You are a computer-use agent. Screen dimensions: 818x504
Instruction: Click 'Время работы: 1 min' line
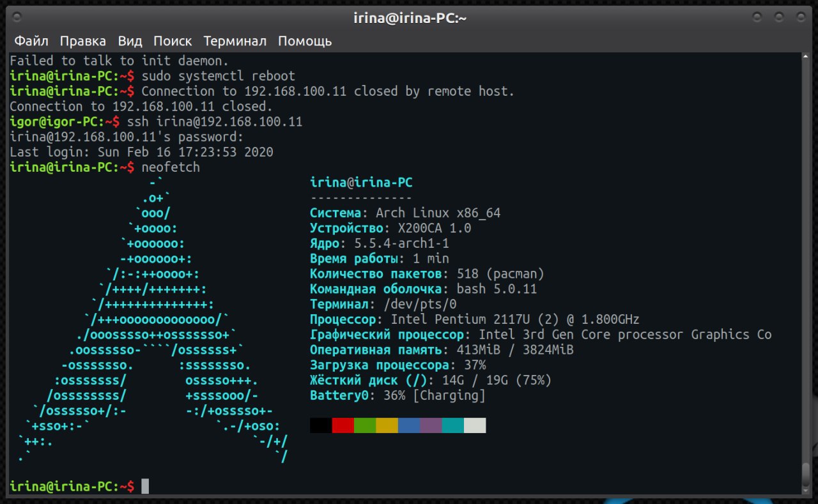tap(380, 259)
